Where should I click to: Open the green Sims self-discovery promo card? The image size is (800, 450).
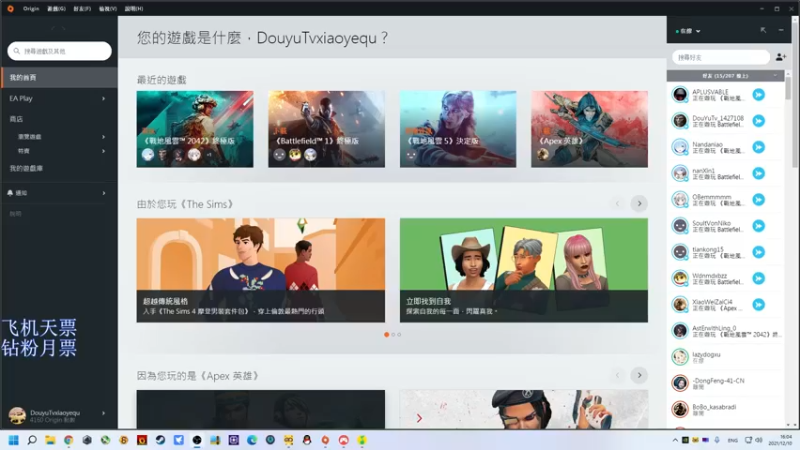click(524, 270)
